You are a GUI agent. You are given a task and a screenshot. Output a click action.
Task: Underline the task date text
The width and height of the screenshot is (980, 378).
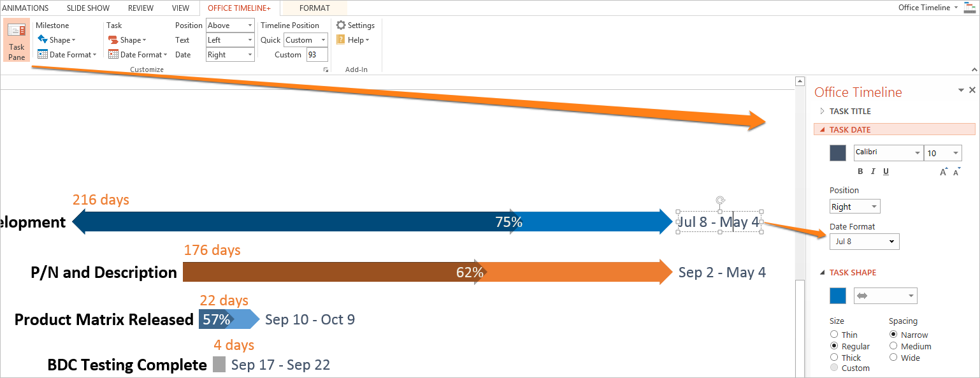pyautogui.click(x=886, y=171)
